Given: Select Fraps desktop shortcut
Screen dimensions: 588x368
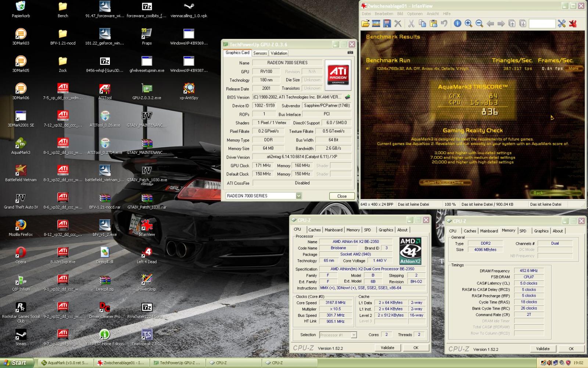Looking at the screenshot, I should pos(147,37).
